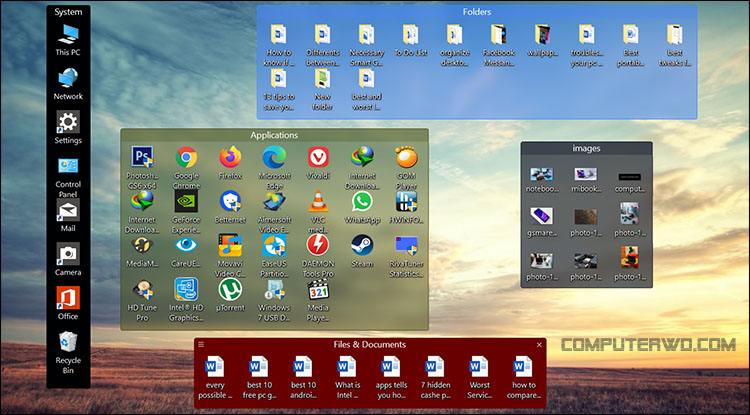Open the '13 tips to save yo...' folder

279,78
